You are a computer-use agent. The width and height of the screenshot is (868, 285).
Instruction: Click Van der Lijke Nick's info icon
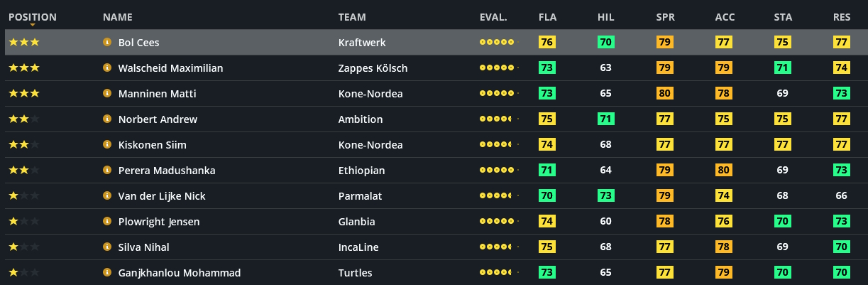(x=108, y=196)
